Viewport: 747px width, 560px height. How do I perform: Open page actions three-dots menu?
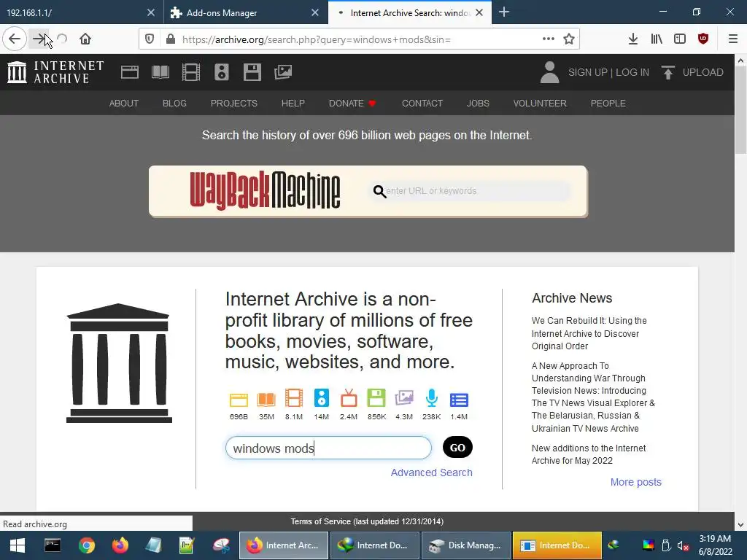549,39
